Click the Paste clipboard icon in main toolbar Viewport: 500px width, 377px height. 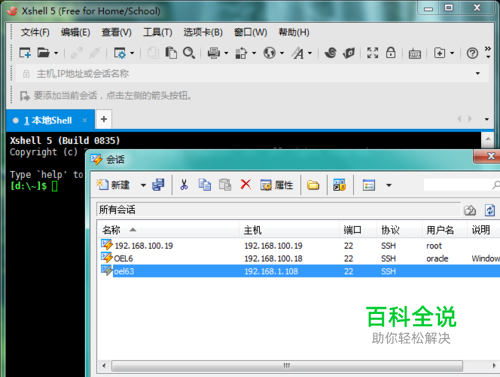[171, 53]
